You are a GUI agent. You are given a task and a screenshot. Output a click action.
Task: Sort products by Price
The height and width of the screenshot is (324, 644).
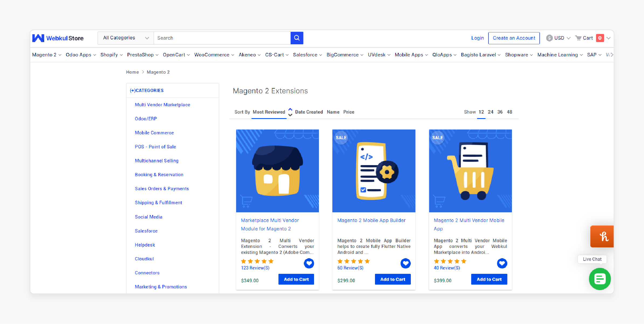pyautogui.click(x=349, y=112)
